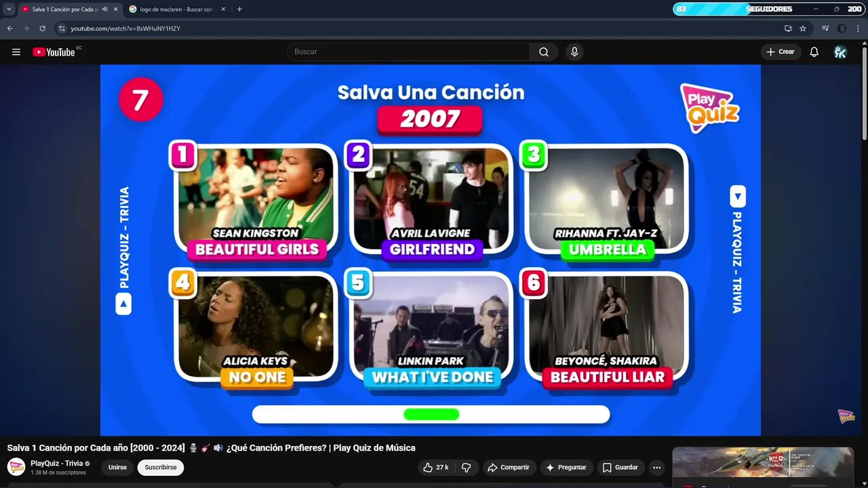Like the video (27 k)
The image size is (868, 488).
coord(436,468)
